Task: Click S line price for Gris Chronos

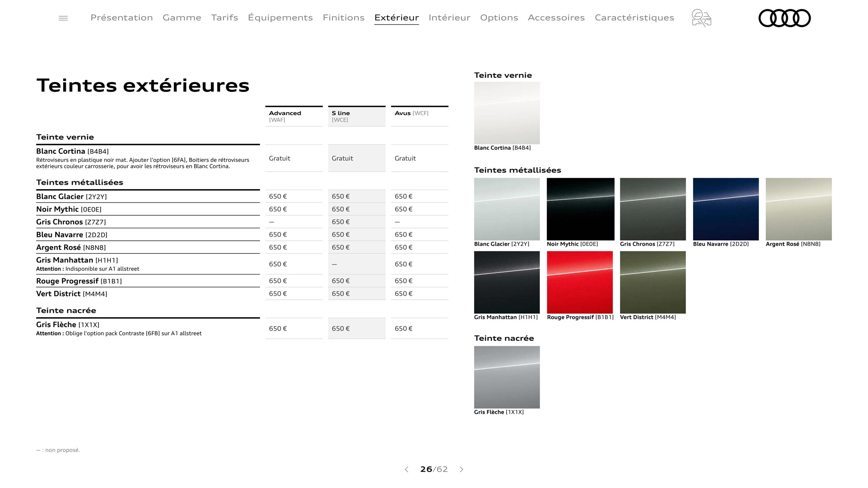Action: 341,222
